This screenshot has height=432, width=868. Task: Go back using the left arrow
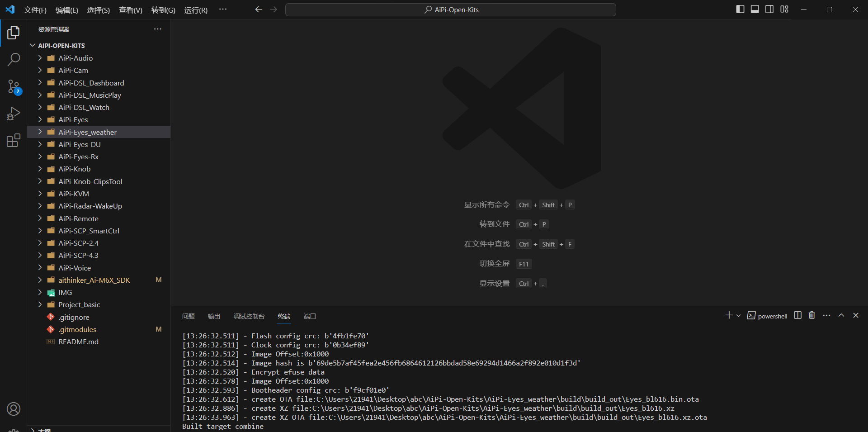259,9
